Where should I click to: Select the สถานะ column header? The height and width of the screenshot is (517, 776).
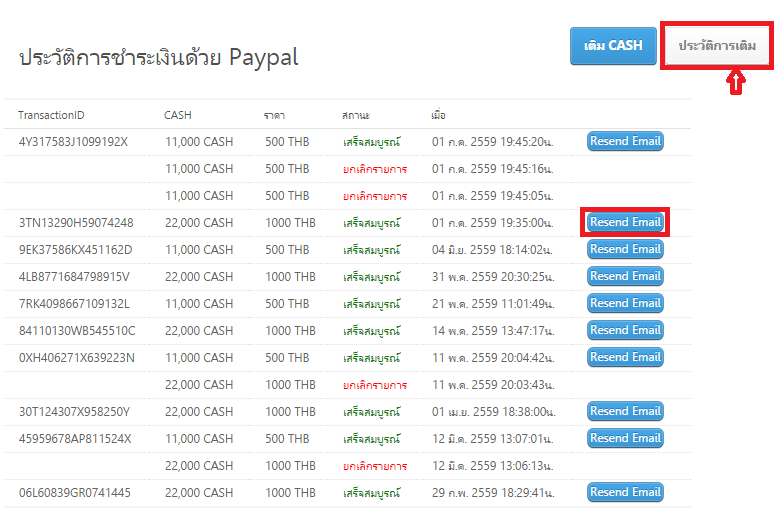(356, 116)
